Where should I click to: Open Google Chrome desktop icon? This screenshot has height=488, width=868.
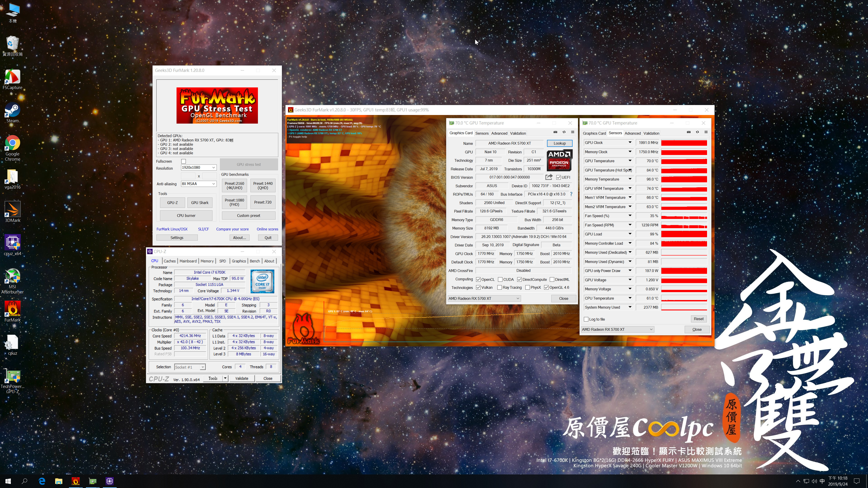[x=12, y=148]
